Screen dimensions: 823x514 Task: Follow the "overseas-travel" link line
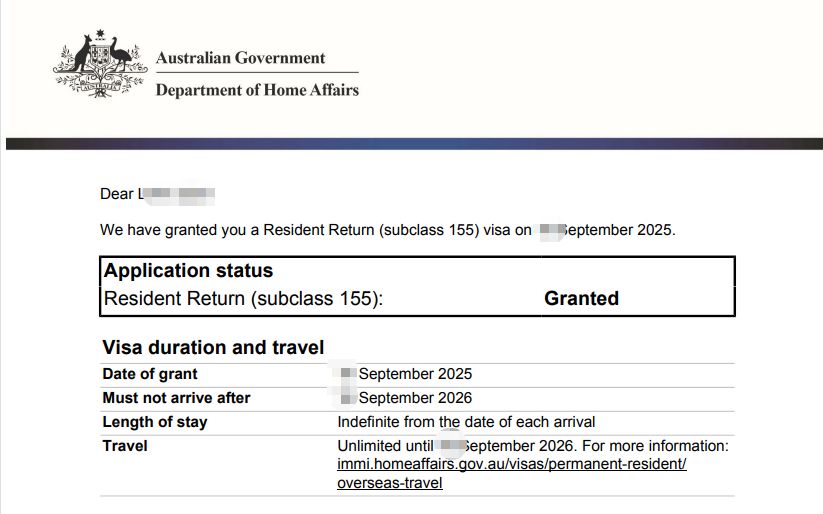click(390, 483)
